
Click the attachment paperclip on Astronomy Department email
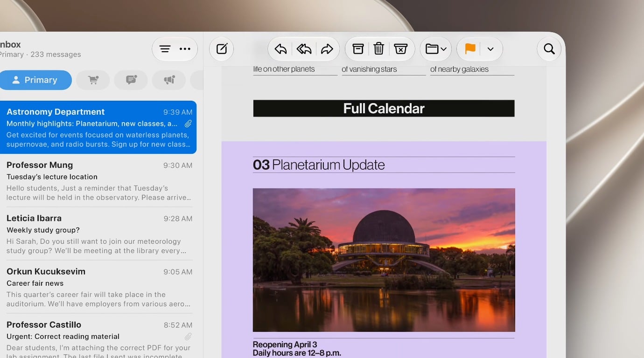tap(188, 124)
